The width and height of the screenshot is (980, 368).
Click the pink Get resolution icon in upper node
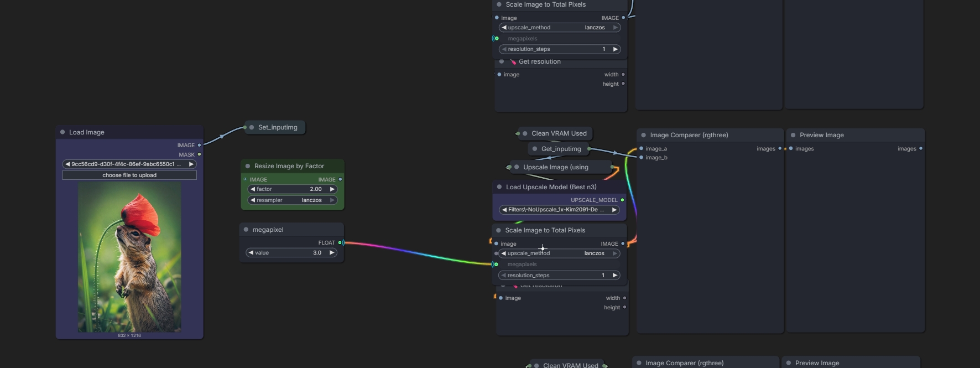click(513, 61)
